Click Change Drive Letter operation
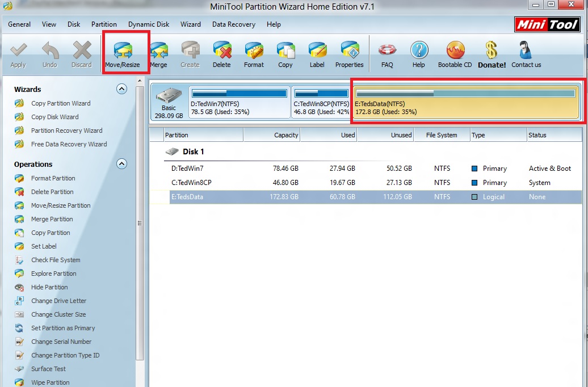Screen dimensions: 588x387 pos(58,301)
